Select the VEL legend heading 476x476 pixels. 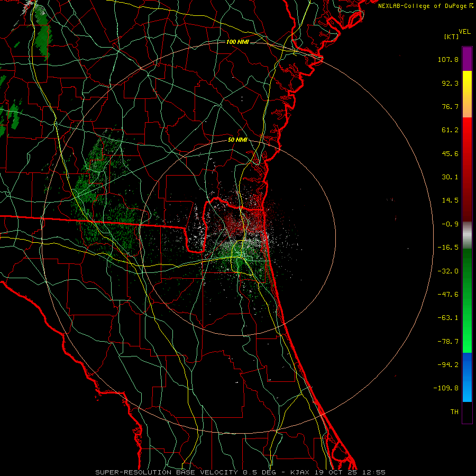tap(464, 32)
